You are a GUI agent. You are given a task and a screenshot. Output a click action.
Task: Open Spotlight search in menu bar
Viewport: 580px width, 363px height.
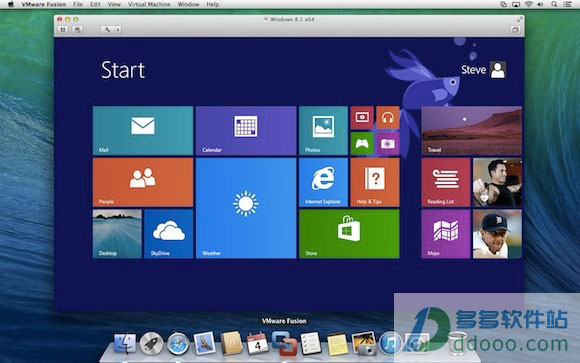pos(554,4)
